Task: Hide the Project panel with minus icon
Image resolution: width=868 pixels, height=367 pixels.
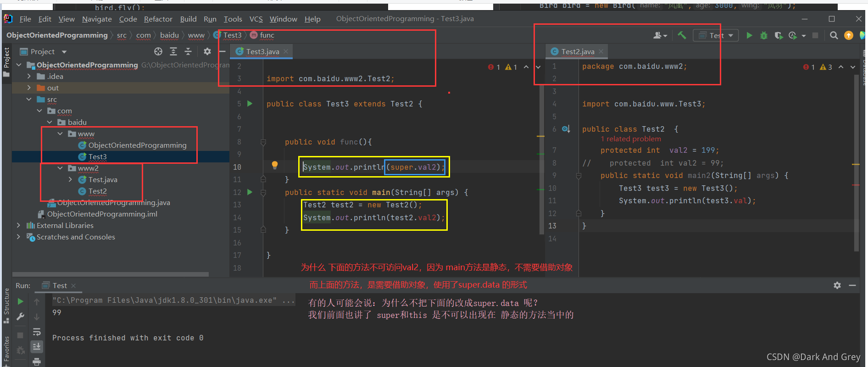Action: 222,51
